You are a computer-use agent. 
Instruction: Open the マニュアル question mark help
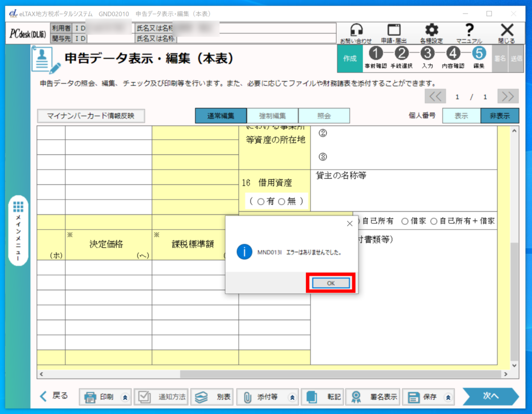pos(469,31)
